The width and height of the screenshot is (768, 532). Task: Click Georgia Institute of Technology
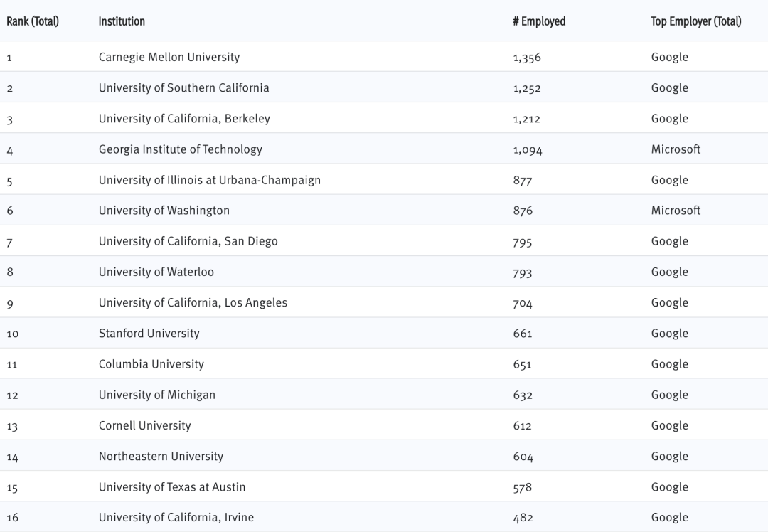(x=180, y=149)
